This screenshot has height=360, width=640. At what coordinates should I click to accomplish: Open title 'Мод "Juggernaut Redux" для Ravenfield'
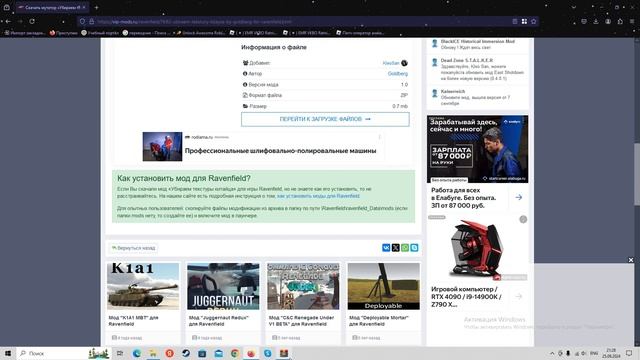point(219,321)
